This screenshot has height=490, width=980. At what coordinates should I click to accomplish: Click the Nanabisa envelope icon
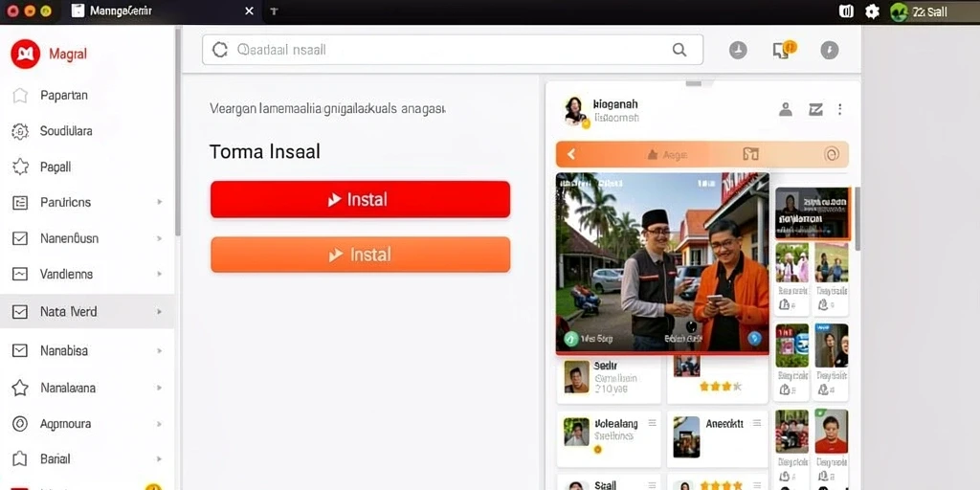click(x=20, y=350)
